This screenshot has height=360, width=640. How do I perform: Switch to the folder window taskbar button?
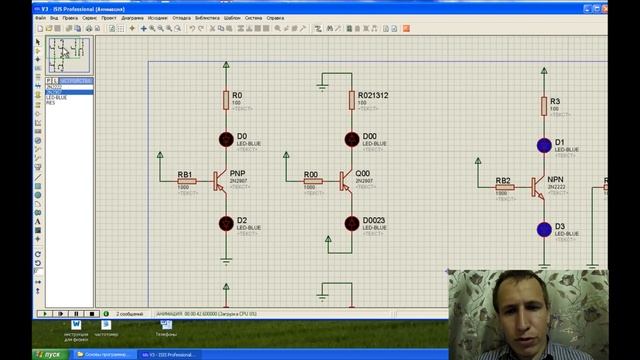click(104, 354)
